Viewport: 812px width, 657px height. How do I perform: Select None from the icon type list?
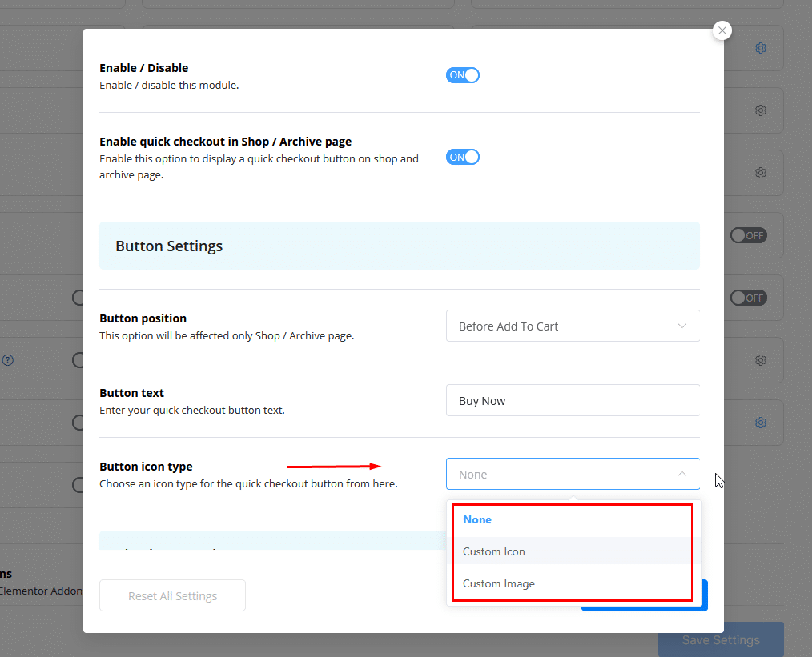click(477, 519)
